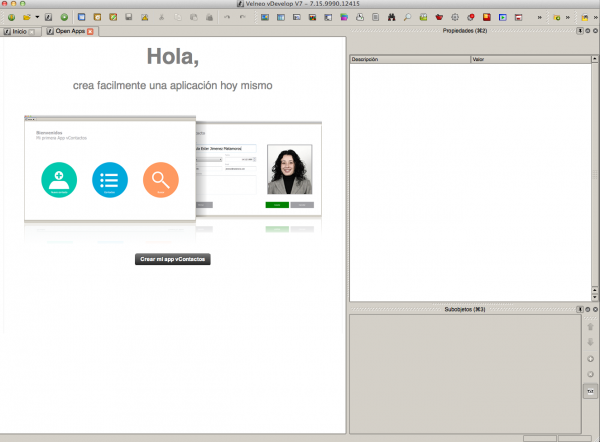Click the orange square icon in toolbar

(x=98, y=17)
